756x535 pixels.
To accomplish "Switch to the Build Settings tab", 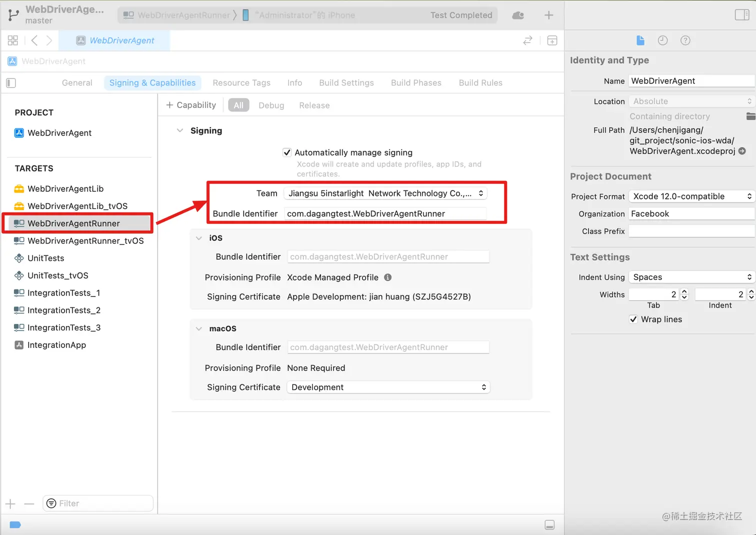I will 346,83.
